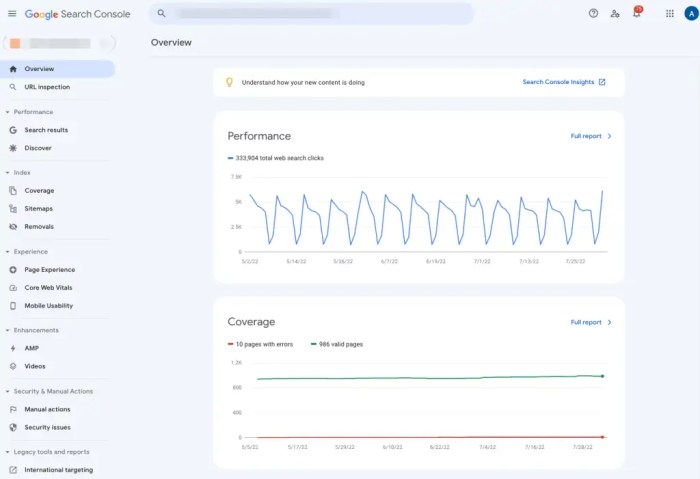This screenshot has height=479, width=700.
Task: Open the Videos enhancements report
Action: point(35,366)
